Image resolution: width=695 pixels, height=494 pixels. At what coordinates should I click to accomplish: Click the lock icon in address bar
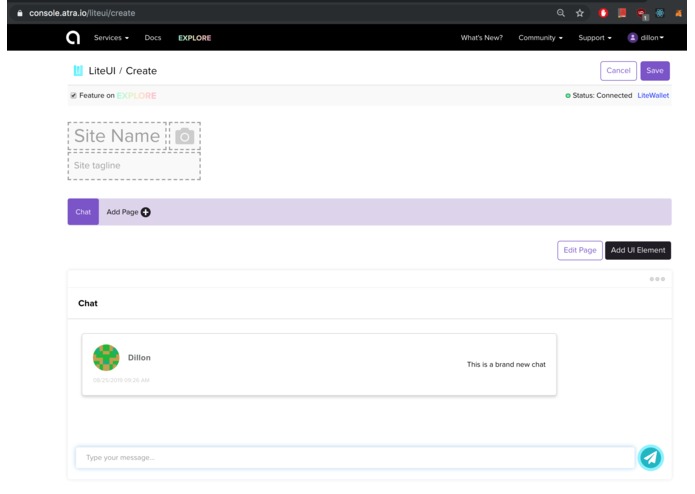pos(20,13)
